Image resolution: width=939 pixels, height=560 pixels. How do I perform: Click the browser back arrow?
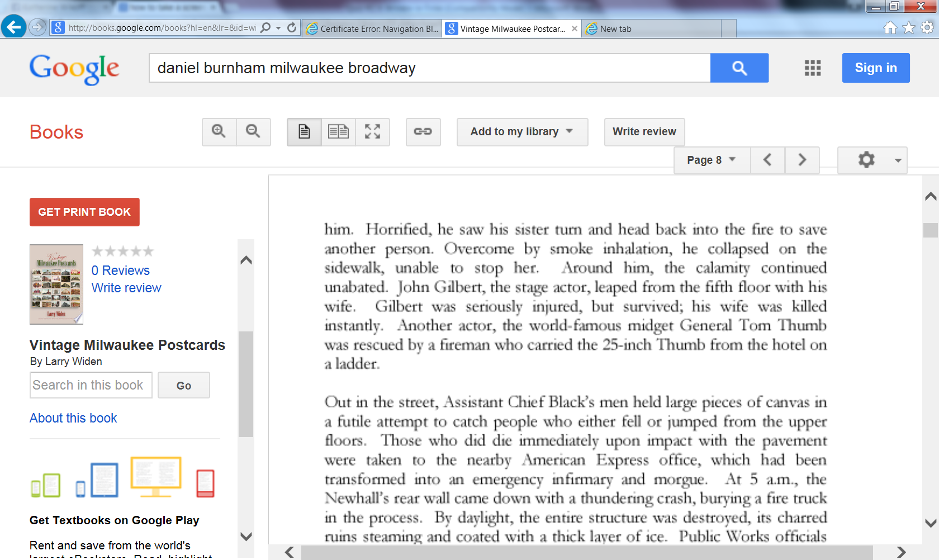(x=13, y=27)
